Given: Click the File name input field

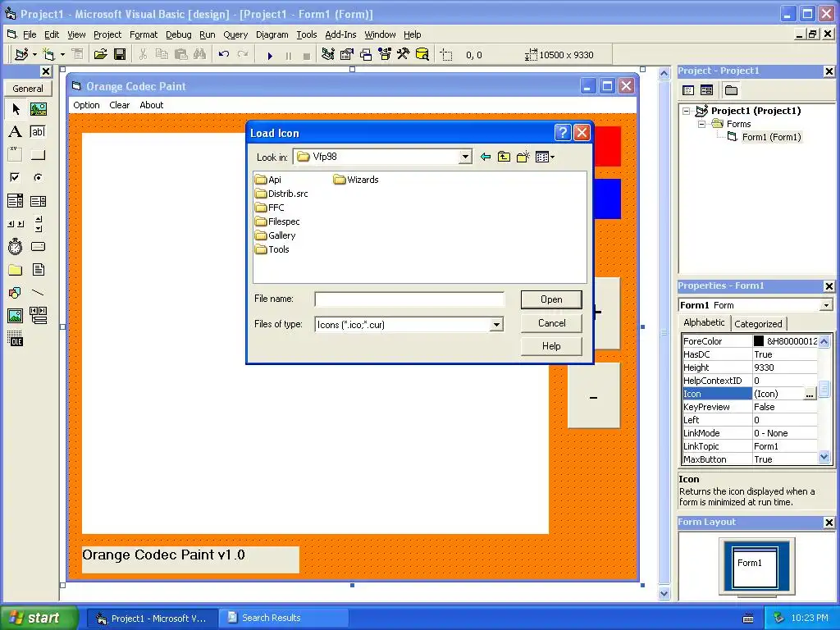Looking at the screenshot, I should point(409,299).
